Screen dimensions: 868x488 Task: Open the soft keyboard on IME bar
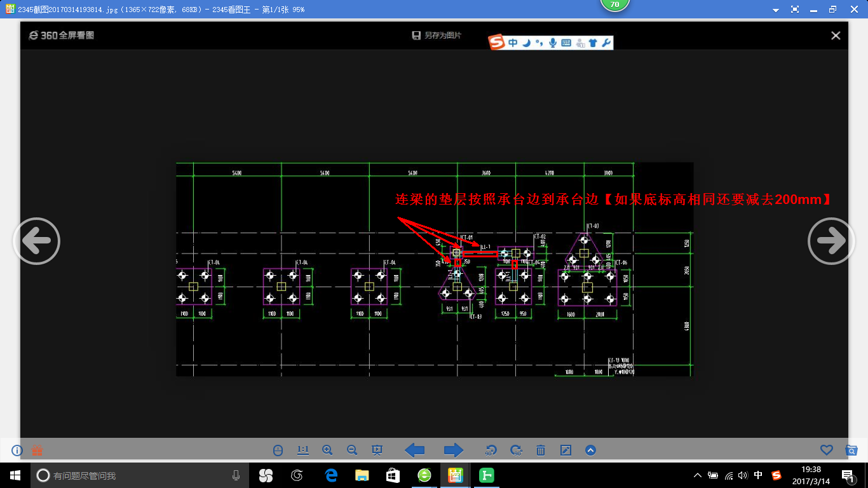[566, 43]
